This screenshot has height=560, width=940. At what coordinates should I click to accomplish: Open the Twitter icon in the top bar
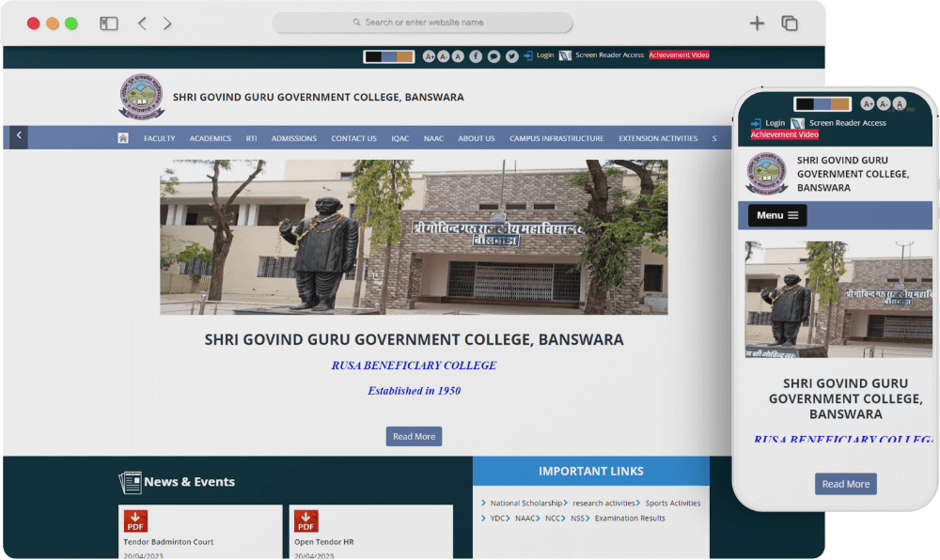[x=511, y=56]
